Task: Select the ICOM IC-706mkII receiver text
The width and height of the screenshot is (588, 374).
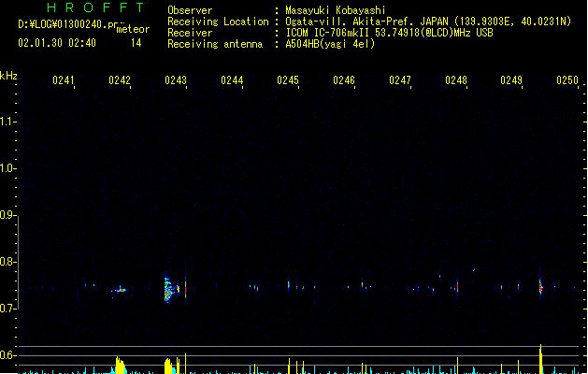Action: (389, 33)
